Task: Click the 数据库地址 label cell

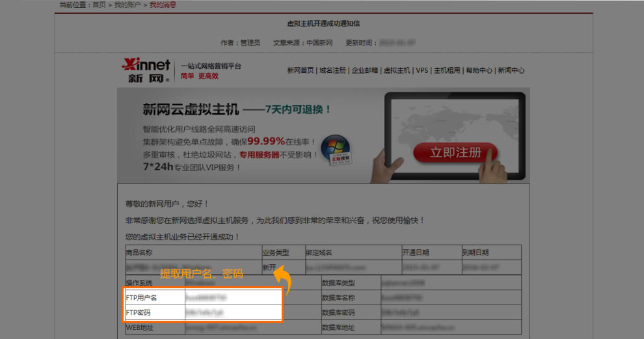Action: pos(351,327)
